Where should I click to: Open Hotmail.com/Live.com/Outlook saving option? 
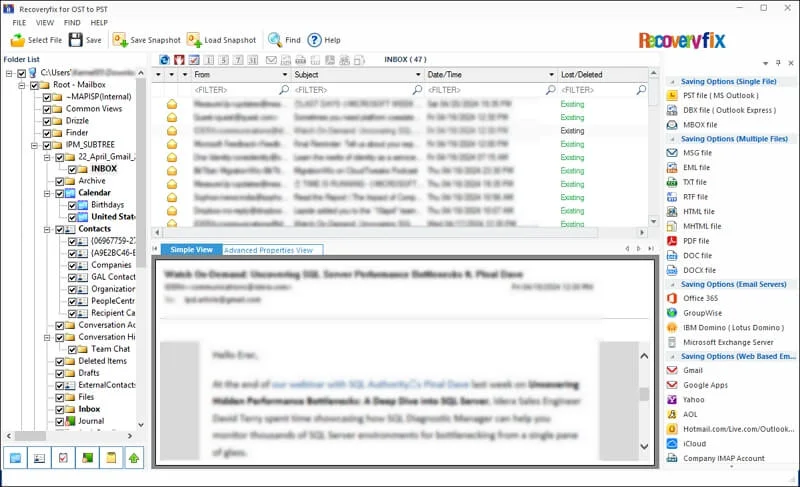(x=738, y=429)
